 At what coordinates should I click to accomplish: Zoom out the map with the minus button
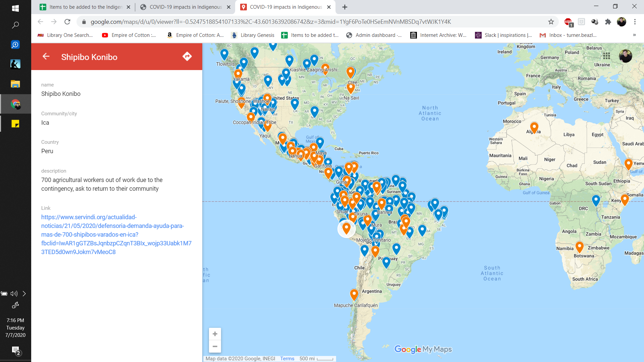[215, 346]
